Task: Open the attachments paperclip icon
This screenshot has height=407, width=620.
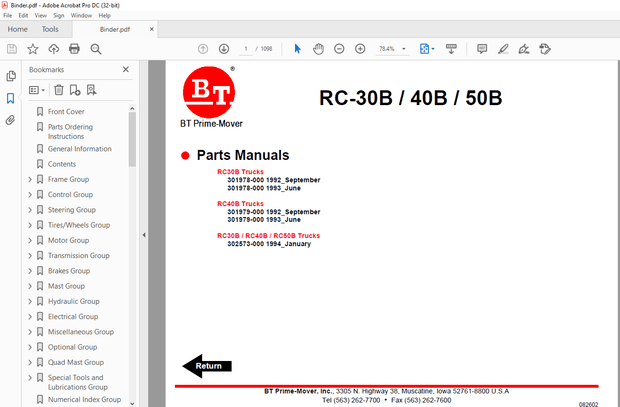Action: coord(10,120)
